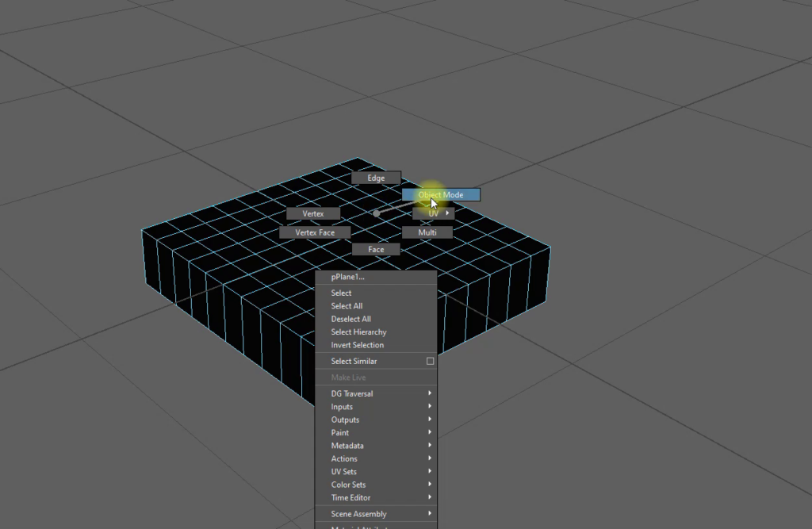This screenshot has width=812, height=529.
Task: Expand the Actions submenu
Action: tap(376, 458)
